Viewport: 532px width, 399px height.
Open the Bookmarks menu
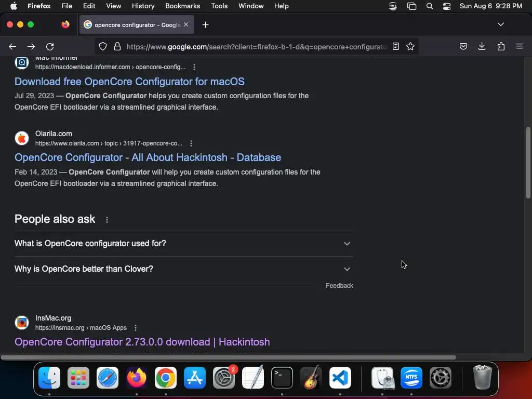pyautogui.click(x=182, y=6)
